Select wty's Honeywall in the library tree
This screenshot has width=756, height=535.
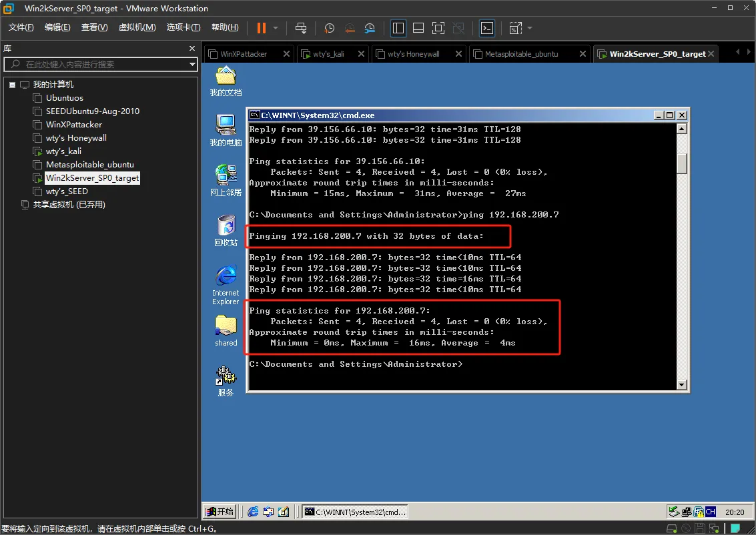(76, 138)
